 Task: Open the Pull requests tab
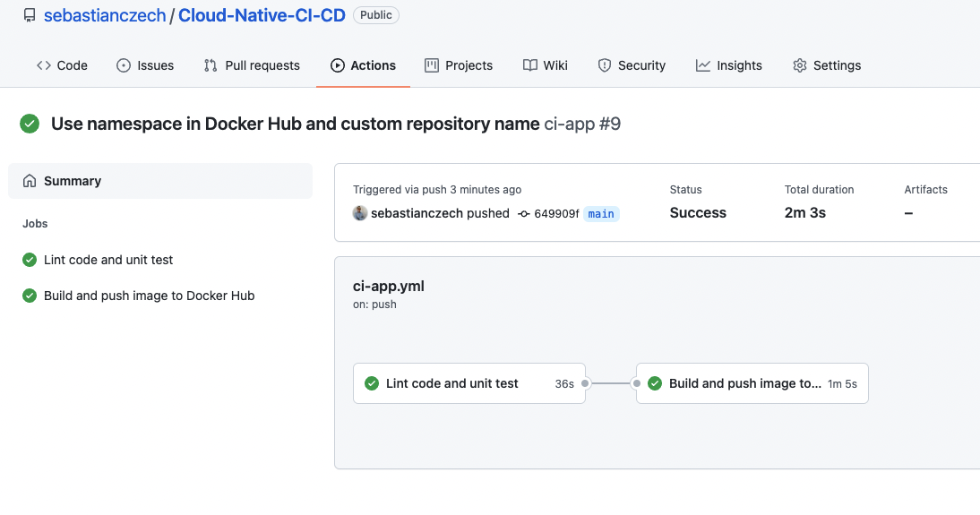pyautogui.click(x=252, y=65)
